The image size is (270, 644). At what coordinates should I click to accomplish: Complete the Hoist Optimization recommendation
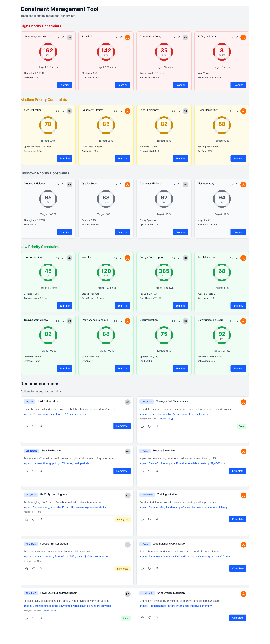tap(122, 426)
